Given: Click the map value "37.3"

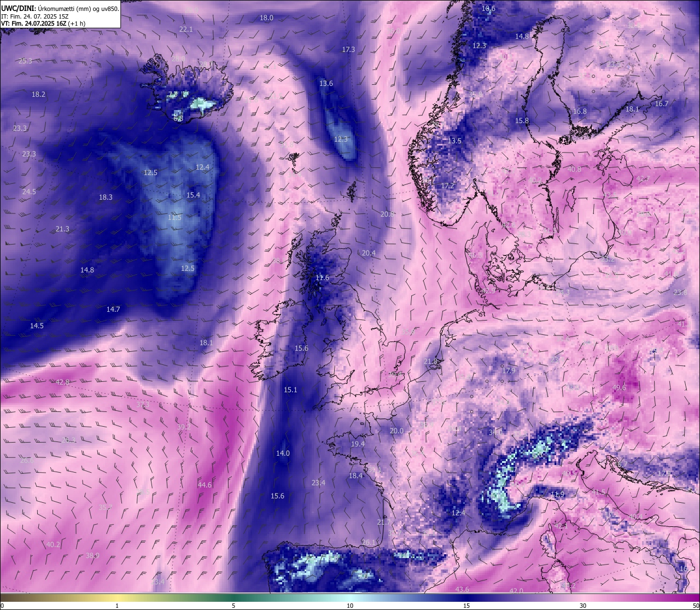Looking at the screenshot, I should pos(143,405).
